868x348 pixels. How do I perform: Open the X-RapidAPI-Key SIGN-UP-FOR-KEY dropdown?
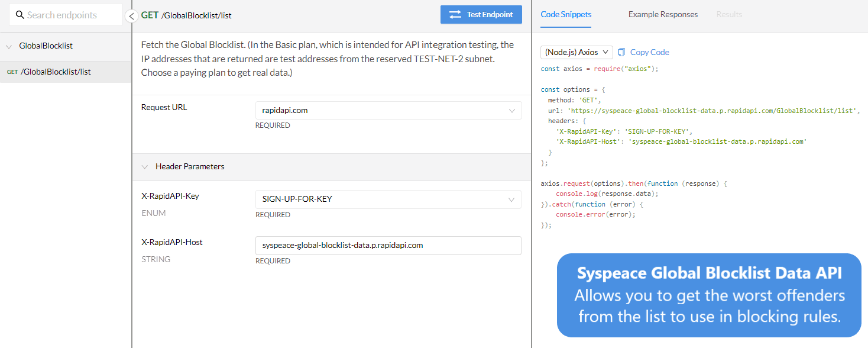pyautogui.click(x=388, y=199)
